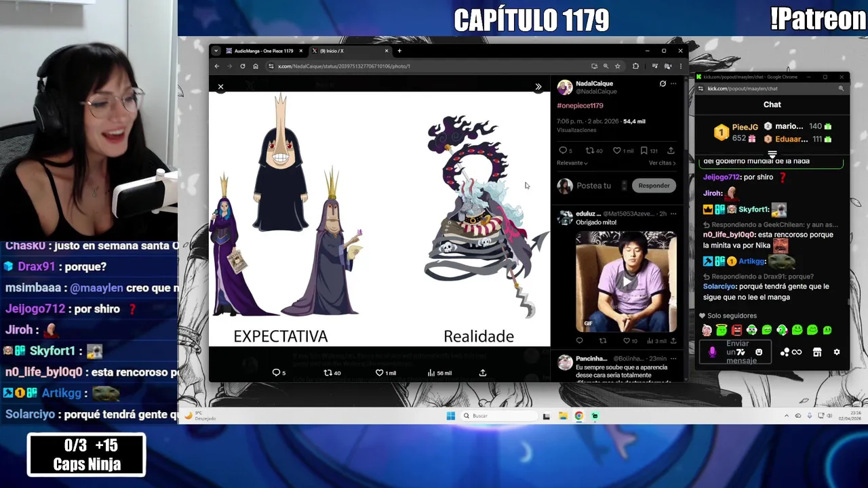Open the more menu on eduluz's reply
Screen dimensions: 868x488
click(x=673, y=213)
